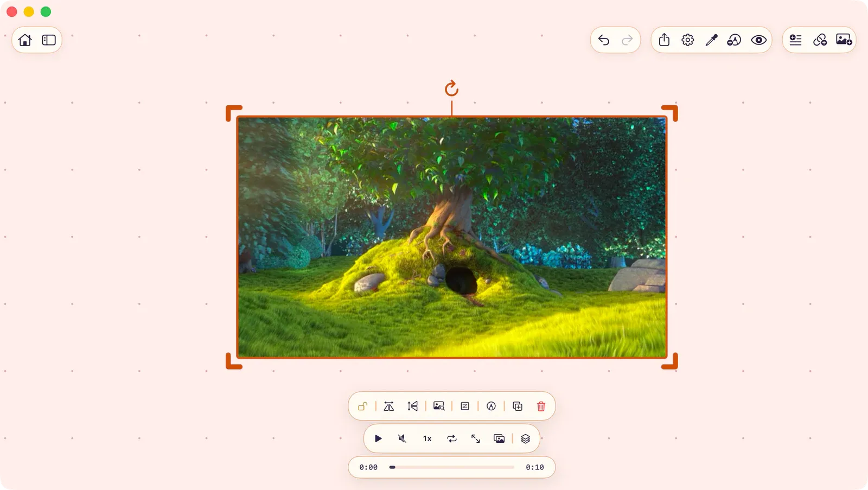
Task: Close the window with red button
Action: (12, 11)
